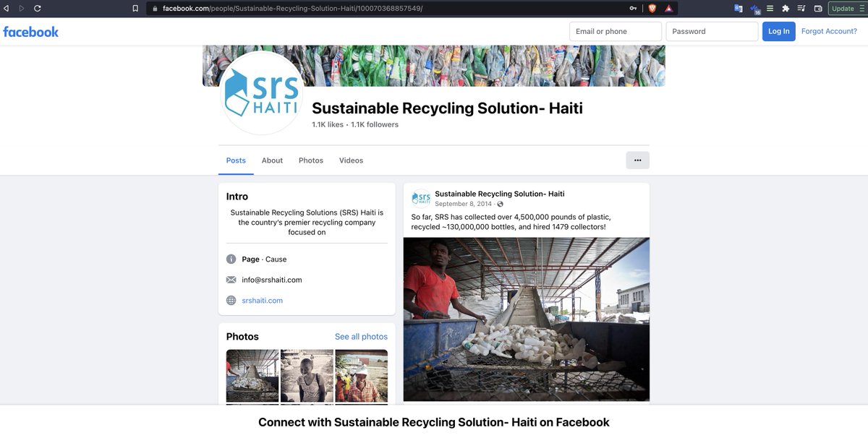Select the Posts tab

click(236, 160)
